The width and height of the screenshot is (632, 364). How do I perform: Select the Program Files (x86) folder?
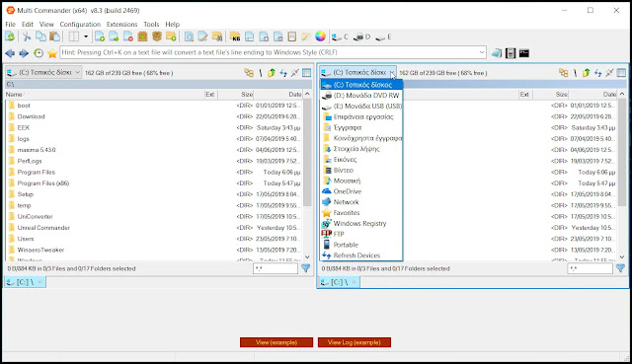(43, 183)
